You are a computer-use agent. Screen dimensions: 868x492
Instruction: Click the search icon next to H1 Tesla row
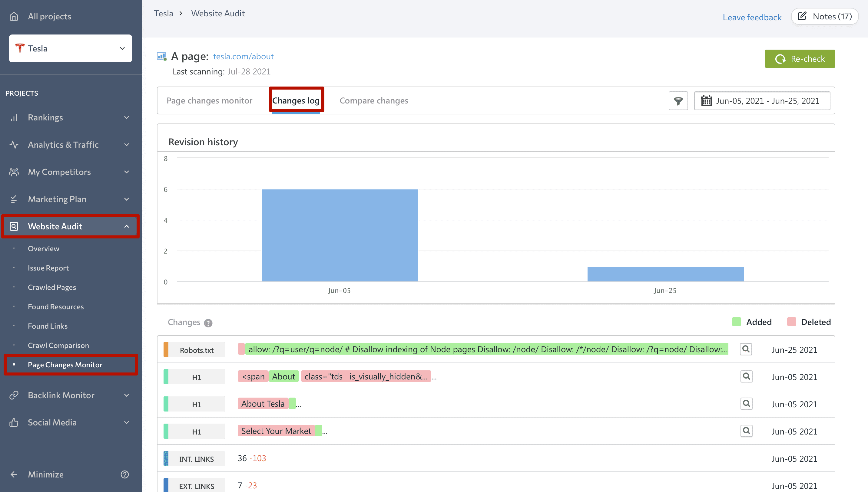[746, 403]
